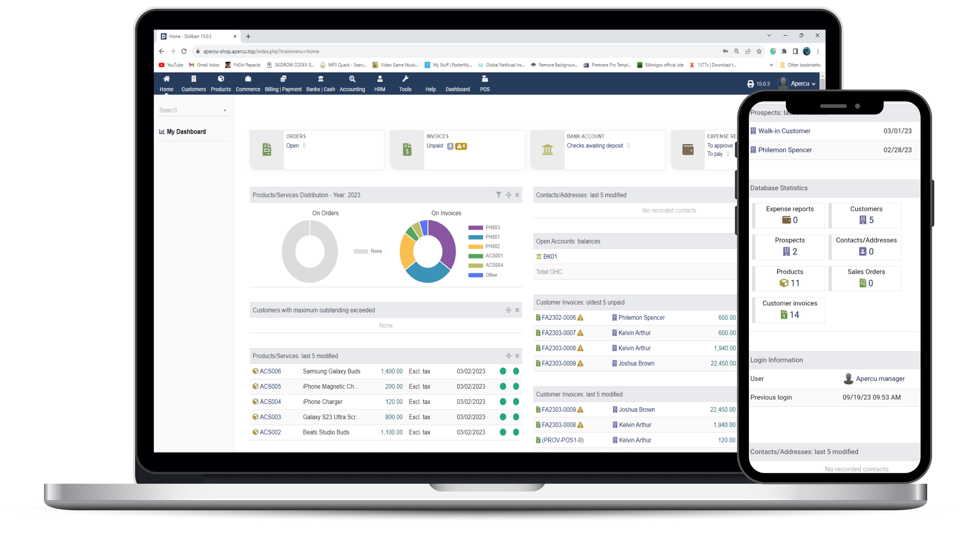Click the browser zoom magnifier icon

click(x=737, y=51)
